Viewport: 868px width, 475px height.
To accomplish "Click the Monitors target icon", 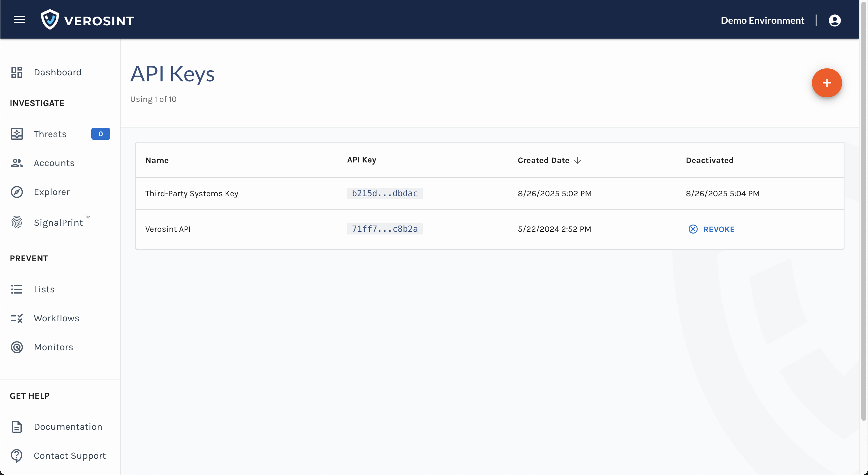I will click(17, 347).
